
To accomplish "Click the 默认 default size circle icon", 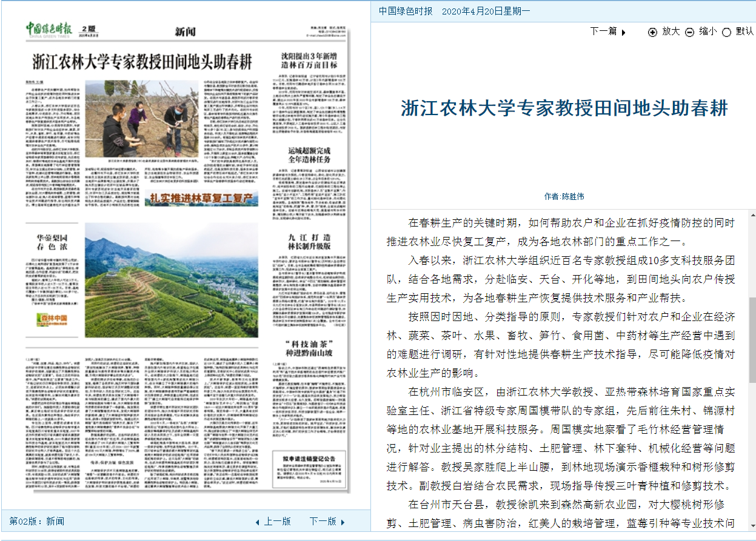I will pos(726,32).
